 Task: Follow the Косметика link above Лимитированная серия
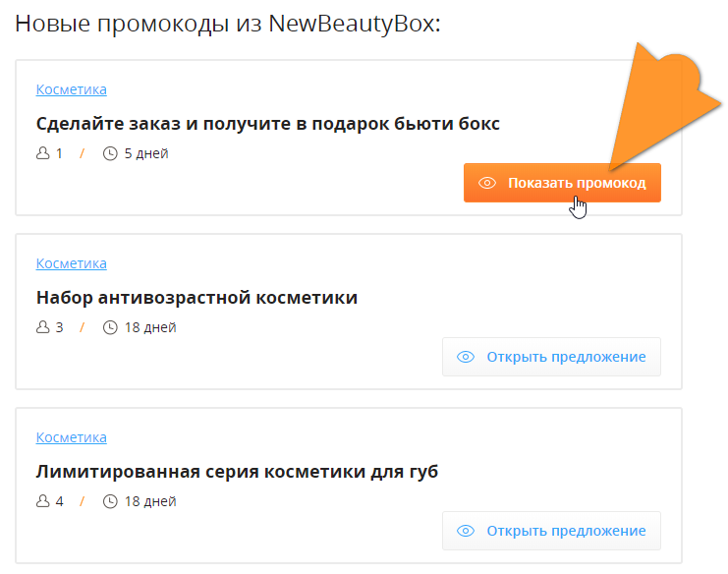click(x=72, y=437)
